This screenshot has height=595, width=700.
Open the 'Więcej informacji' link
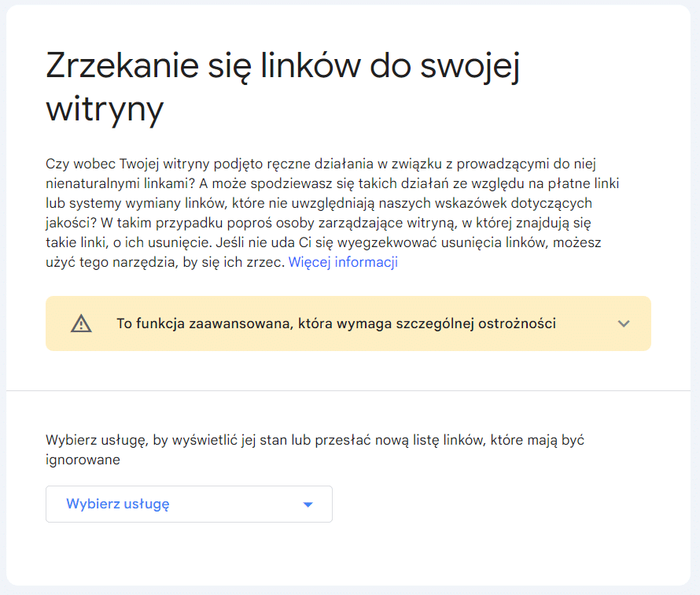tap(343, 262)
